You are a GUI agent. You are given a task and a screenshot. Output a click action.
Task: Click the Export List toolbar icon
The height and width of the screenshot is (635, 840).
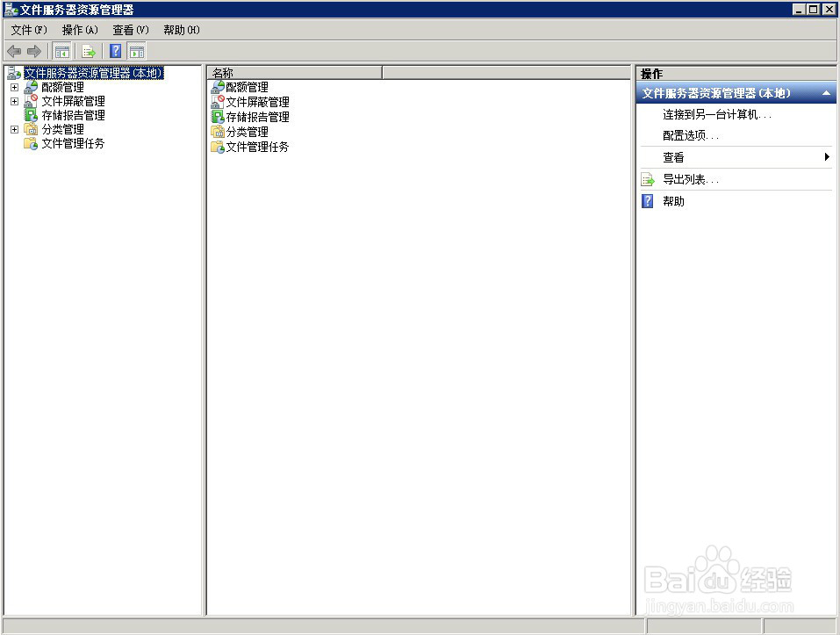[x=89, y=52]
